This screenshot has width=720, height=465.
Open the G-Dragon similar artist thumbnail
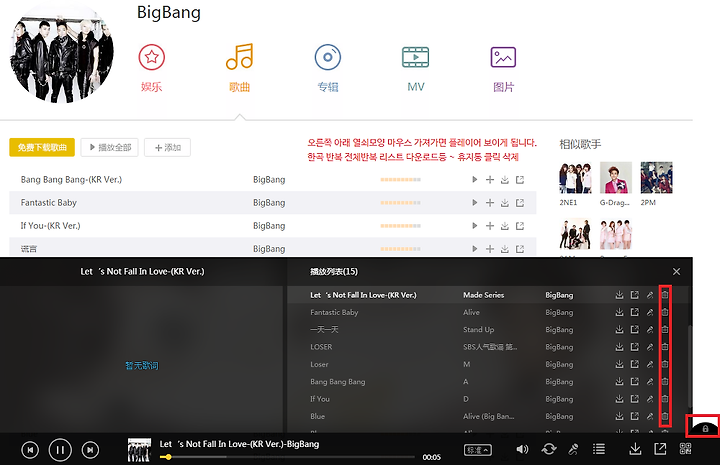(616, 178)
